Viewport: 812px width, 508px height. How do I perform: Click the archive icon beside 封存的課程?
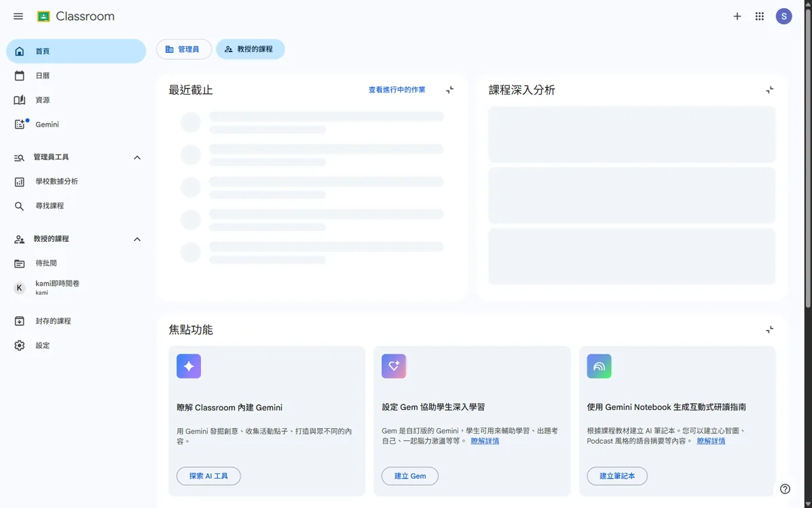20,321
